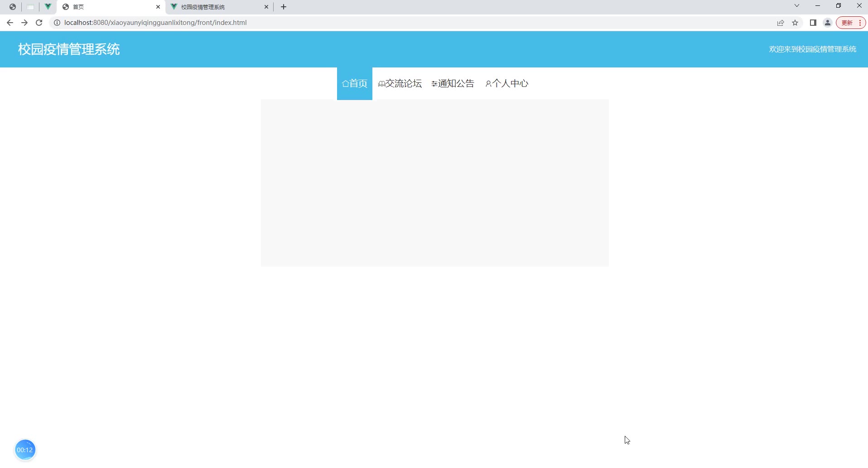Close the 首页 browser tab
This screenshot has width=868, height=468.
click(x=158, y=7)
